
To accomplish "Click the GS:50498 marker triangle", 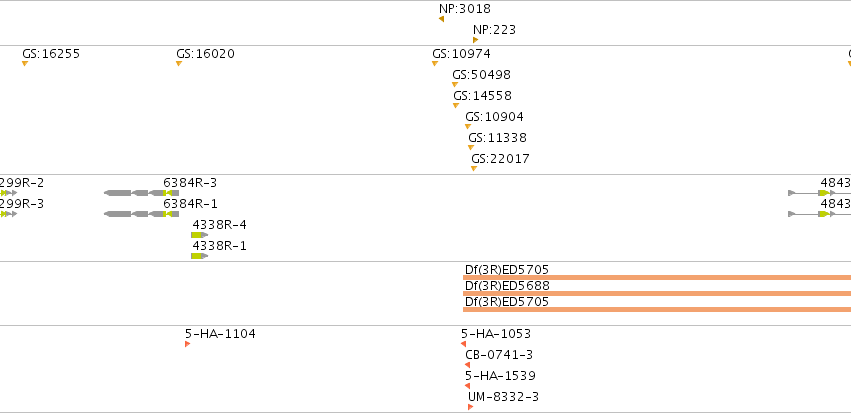I will click(x=455, y=84).
